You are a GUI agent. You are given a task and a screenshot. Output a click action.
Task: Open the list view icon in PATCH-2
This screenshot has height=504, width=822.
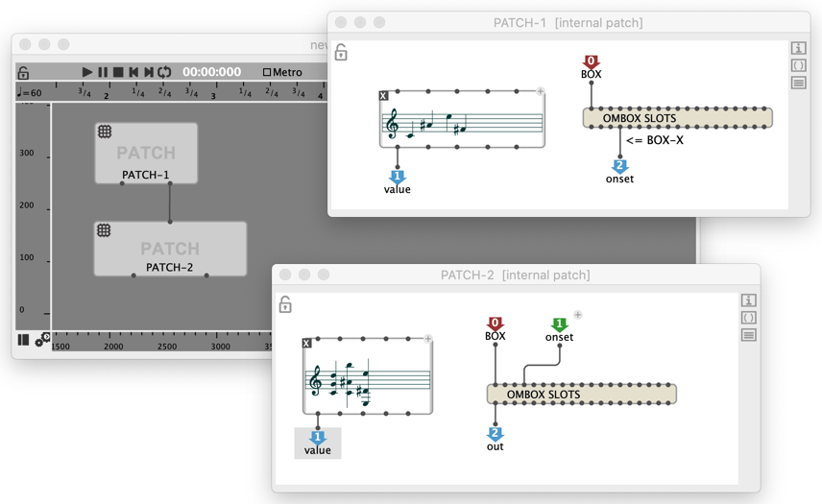tap(749, 335)
